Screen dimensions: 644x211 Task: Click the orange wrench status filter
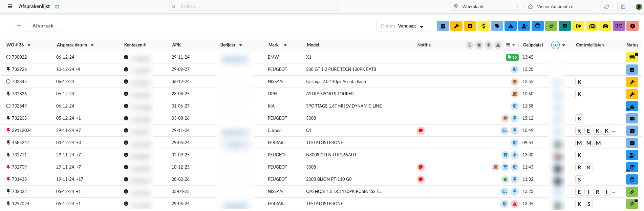pyautogui.click(x=456, y=26)
